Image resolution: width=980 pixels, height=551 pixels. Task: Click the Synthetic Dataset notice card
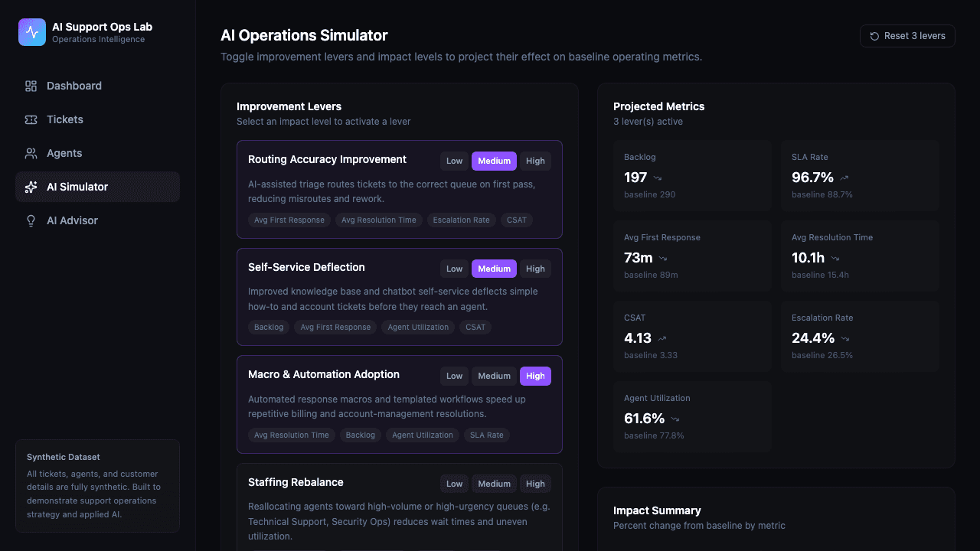[x=97, y=486]
